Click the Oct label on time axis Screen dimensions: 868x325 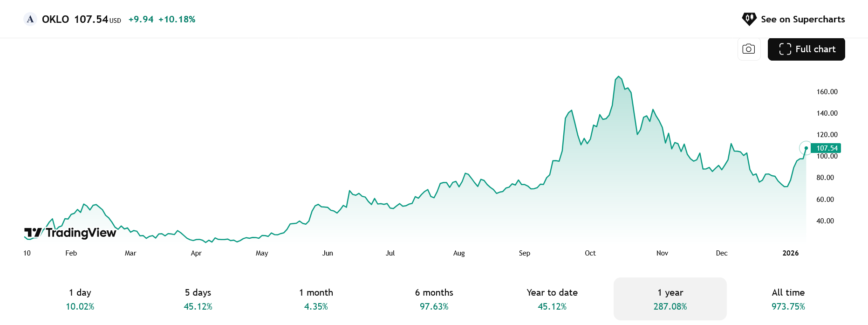(590, 253)
